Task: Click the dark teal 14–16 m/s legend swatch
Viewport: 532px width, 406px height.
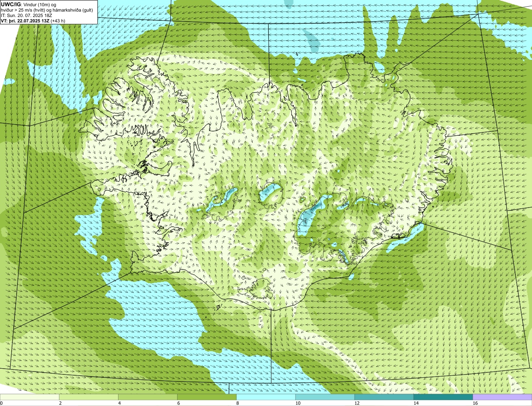Action: pos(443,397)
